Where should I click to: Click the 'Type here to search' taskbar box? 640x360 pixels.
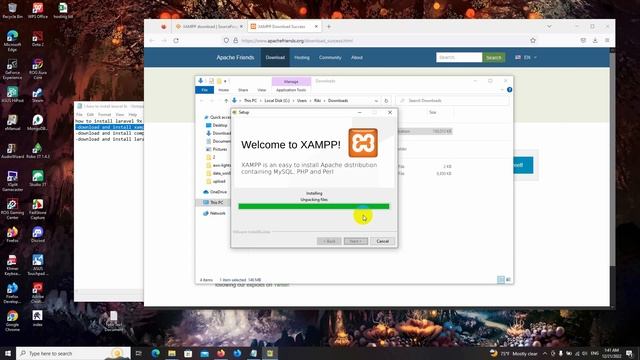coord(73,353)
